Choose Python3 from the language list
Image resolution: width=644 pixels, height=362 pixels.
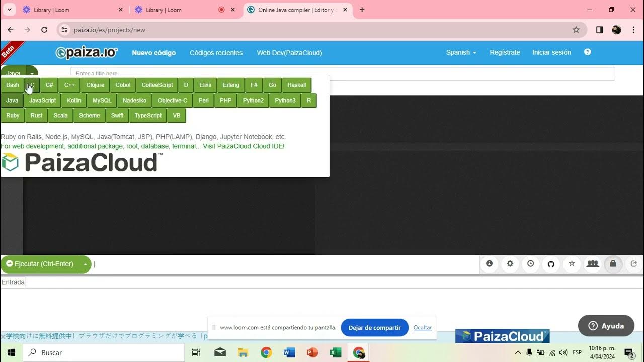285,101
